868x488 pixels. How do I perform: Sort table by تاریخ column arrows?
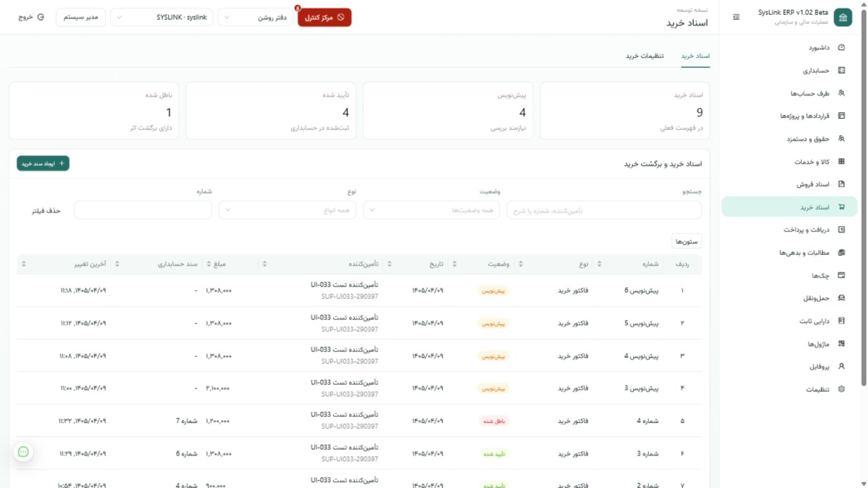(389, 264)
